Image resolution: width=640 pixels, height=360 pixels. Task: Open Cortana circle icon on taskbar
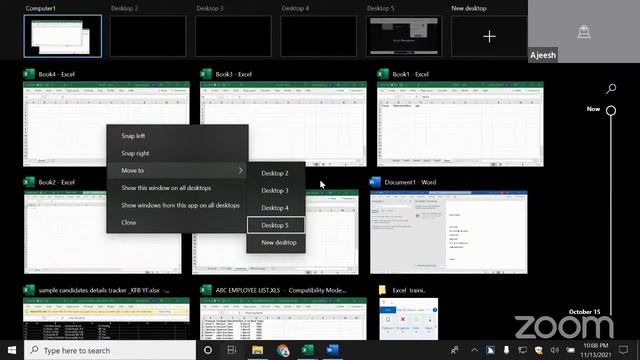pyautogui.click(x=208, y=350)
